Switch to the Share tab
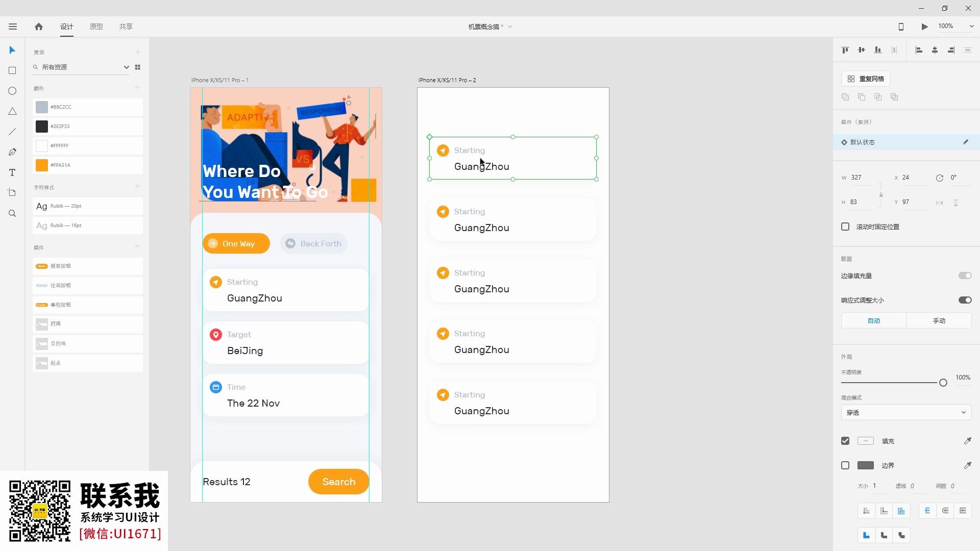 click(x=126, y=27)
